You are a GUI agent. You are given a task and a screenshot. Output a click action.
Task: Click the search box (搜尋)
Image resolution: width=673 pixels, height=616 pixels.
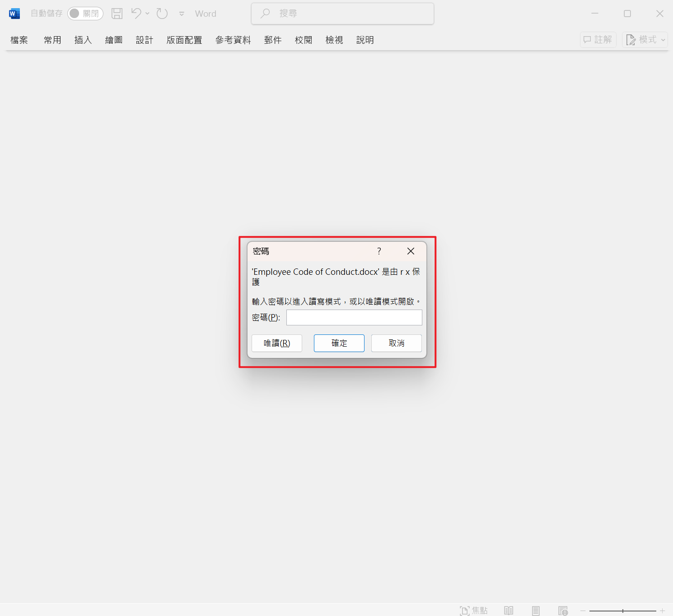342,14
